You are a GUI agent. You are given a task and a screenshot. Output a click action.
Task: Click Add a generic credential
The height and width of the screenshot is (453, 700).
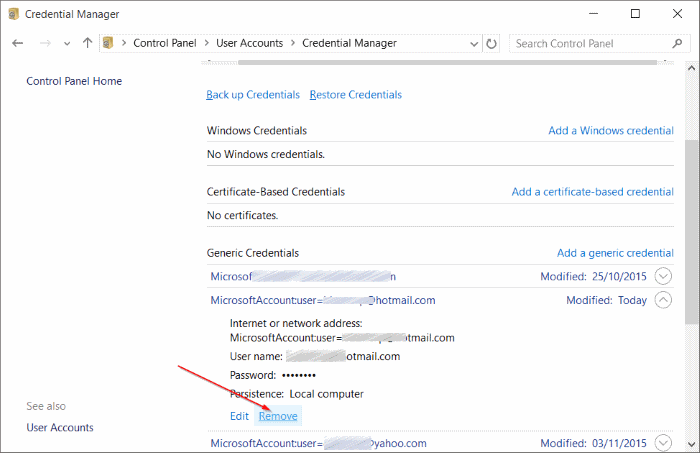click(615, 253)
